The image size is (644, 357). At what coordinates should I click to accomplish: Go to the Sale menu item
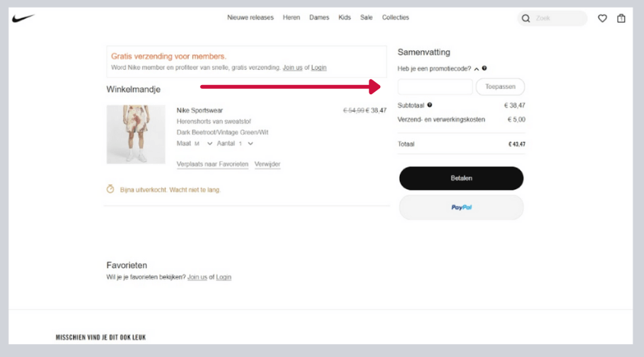coord(366,17)
